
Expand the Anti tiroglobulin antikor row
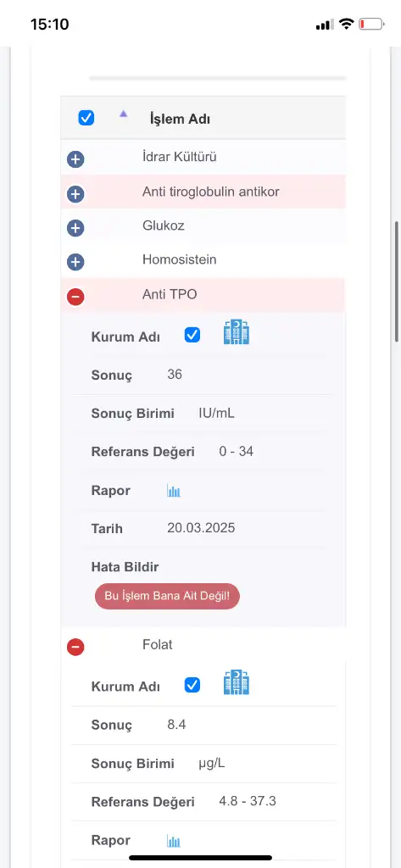75,194
